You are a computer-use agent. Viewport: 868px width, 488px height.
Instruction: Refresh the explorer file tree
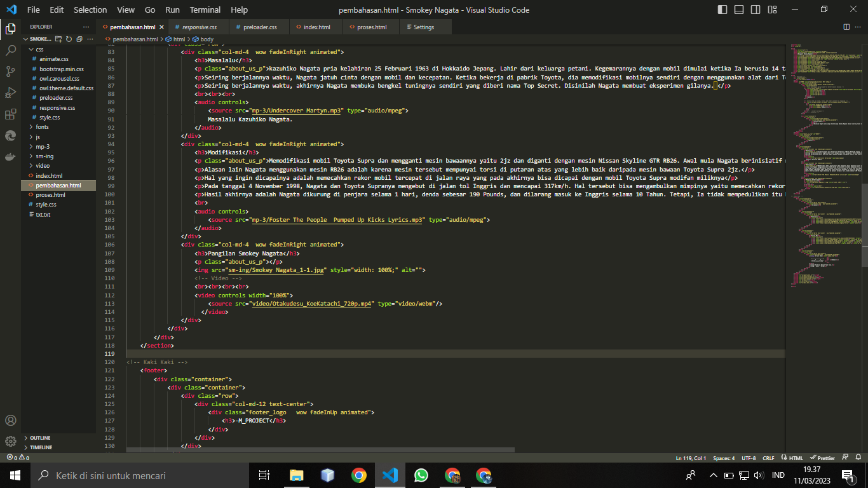[69, 39]
